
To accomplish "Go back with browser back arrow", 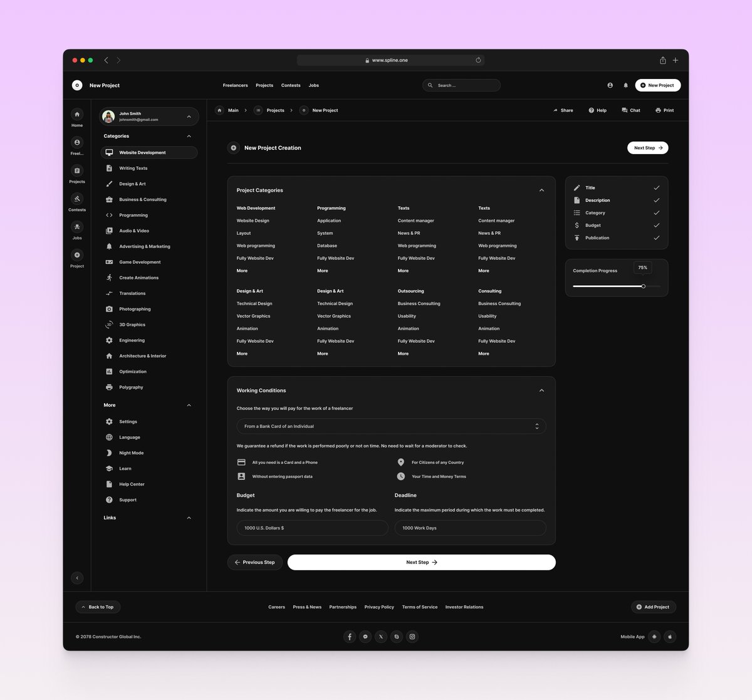I will 106,60.
